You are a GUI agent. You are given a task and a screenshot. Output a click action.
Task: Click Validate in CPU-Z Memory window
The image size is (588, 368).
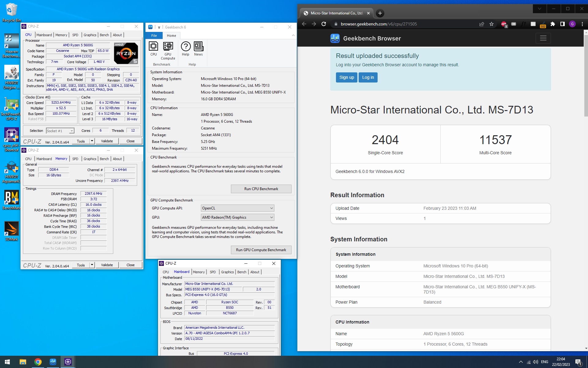(x=107, y=265)
